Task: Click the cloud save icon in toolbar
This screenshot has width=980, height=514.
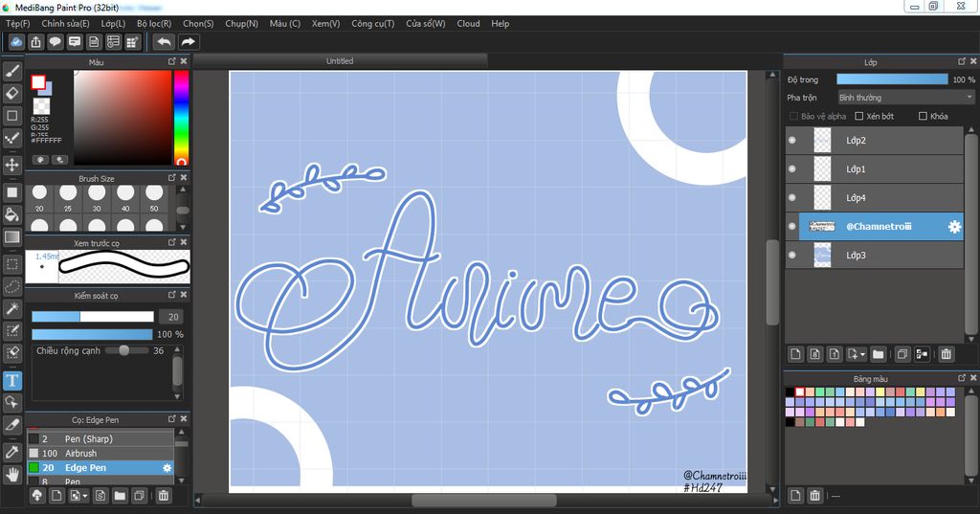Action: click(16, 42)
